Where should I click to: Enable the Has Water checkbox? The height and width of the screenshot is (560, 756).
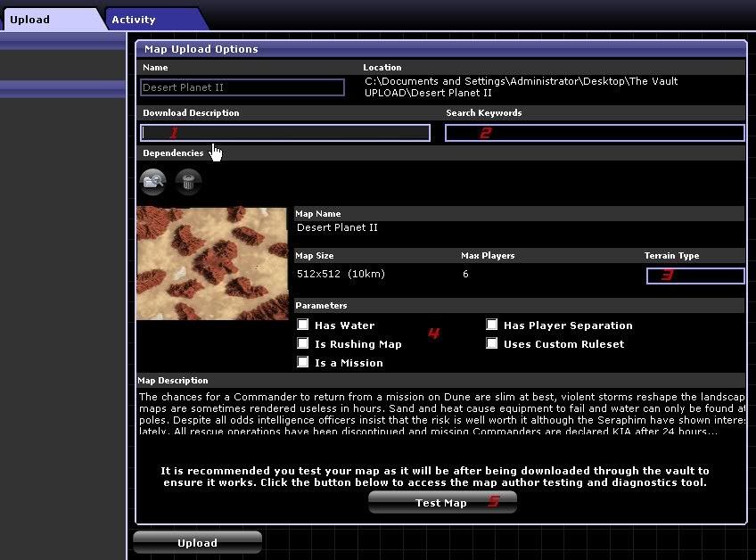[x=304, y=325]
